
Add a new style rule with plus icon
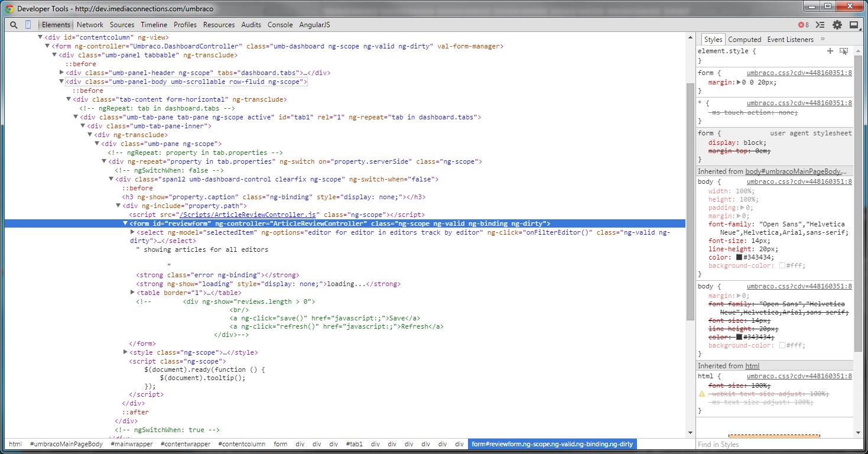click(830, 51)
